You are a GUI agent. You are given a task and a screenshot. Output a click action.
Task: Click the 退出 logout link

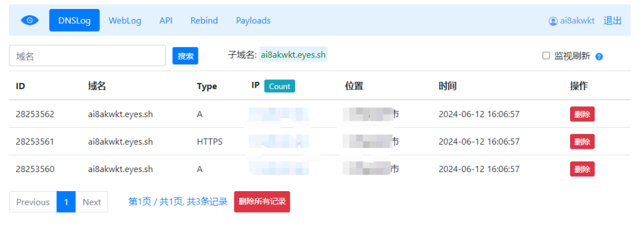(x=612, y=21)
